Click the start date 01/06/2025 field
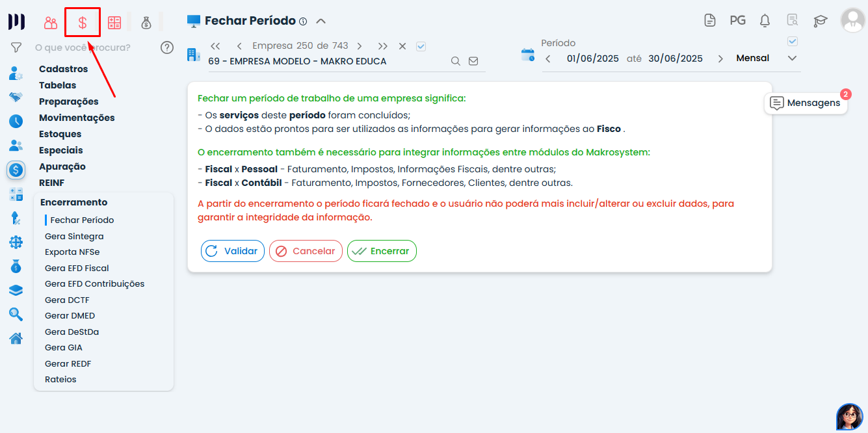 593,59
